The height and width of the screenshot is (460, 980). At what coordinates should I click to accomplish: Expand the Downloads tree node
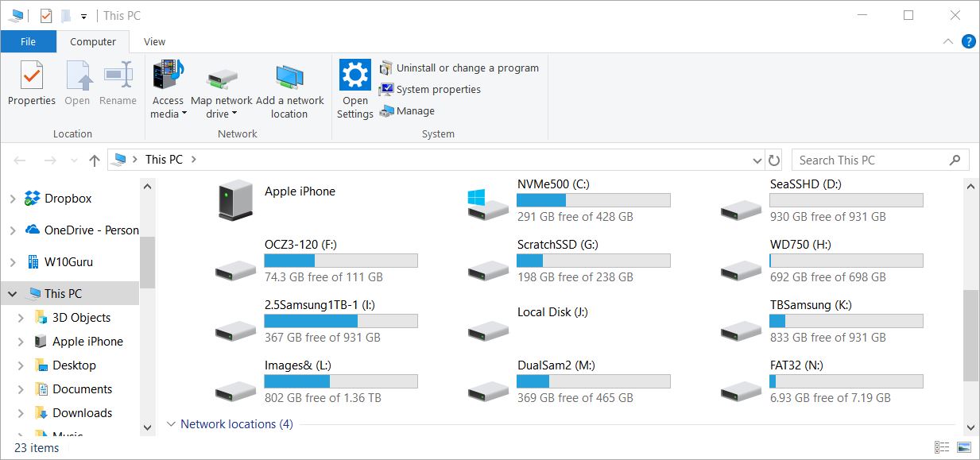point(21,413)
